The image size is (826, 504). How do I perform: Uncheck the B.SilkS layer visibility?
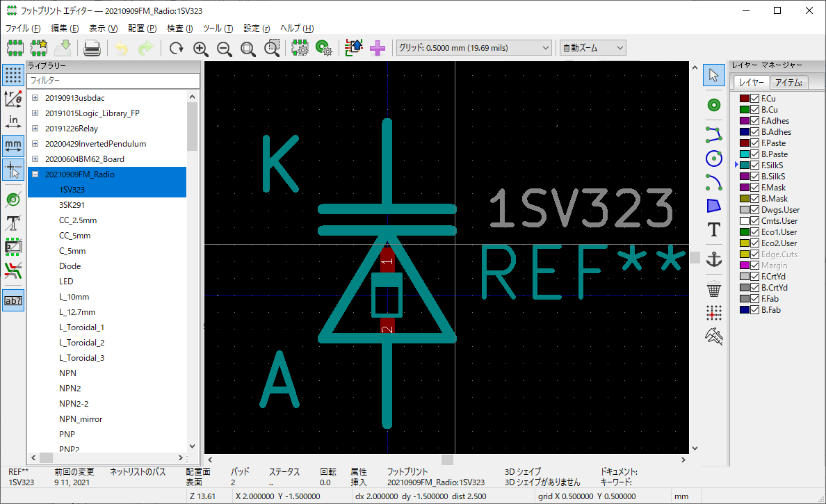pyautogui.click(x=754, y=177)
